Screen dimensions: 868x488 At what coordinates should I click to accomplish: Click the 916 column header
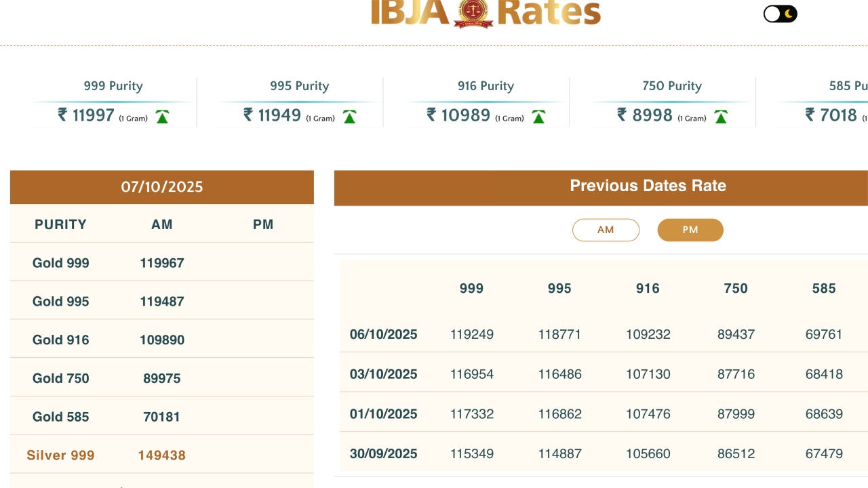click(x=648, y=289)
